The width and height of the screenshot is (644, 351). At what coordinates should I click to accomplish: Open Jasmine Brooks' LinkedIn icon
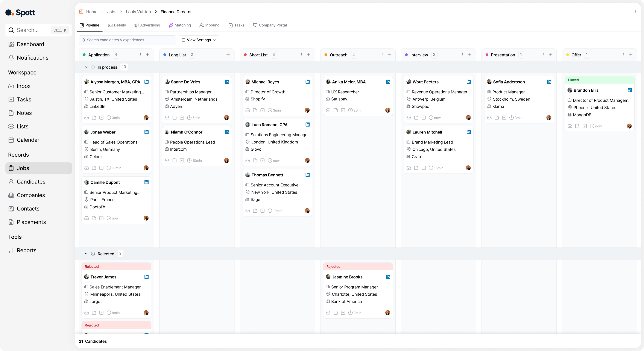(x=388, y=277)
